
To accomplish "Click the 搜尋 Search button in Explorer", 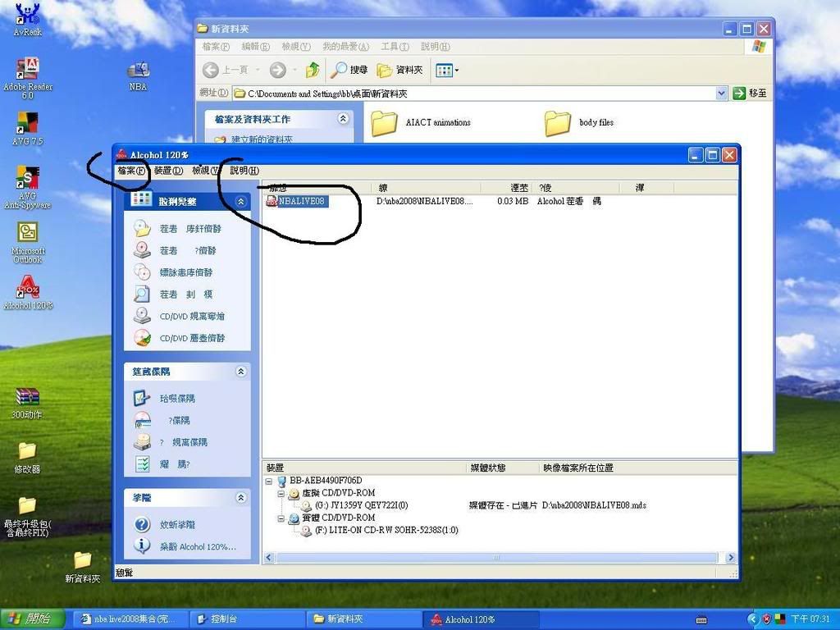I will 349,70.
